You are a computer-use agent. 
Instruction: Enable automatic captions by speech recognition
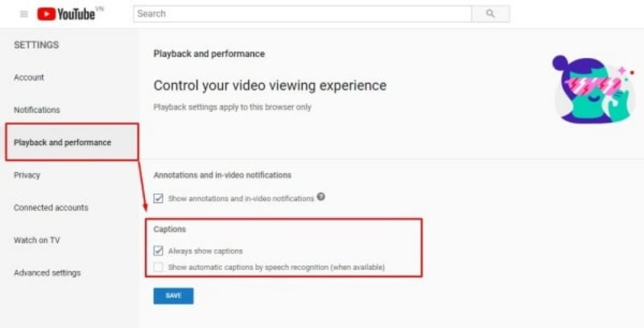[159, 267]
